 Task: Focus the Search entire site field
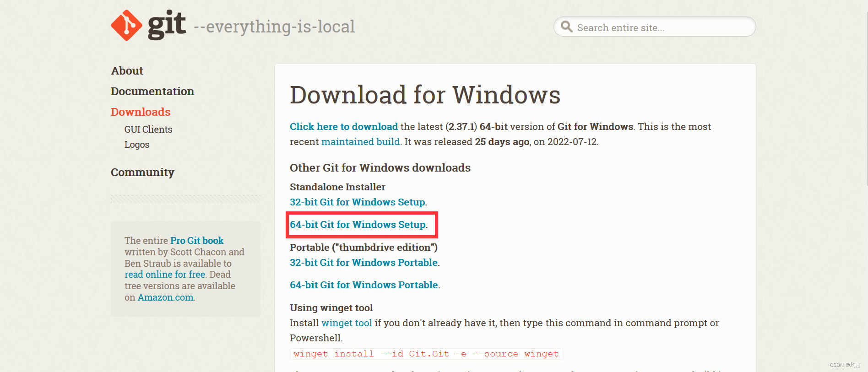click(655, 27)
